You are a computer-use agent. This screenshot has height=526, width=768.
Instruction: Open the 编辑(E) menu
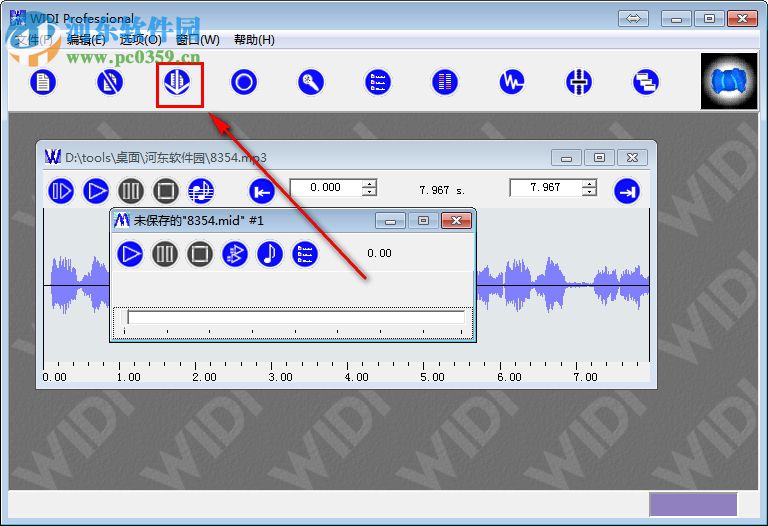[x=86, y=40]
